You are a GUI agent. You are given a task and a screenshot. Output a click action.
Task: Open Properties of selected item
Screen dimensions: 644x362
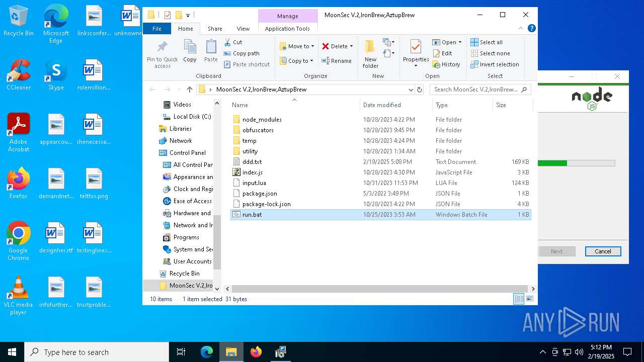pyautogui.click(x=416, y=52)
